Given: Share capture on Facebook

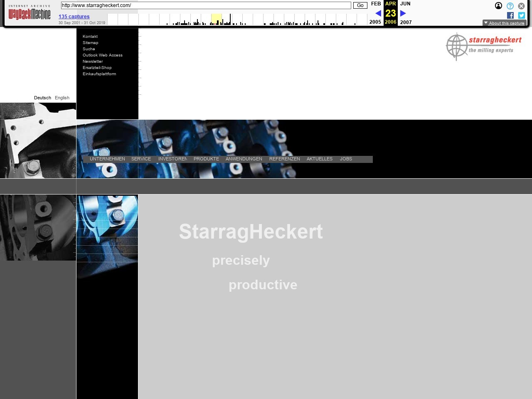Looking at the screenshot, I should [510, 15].
